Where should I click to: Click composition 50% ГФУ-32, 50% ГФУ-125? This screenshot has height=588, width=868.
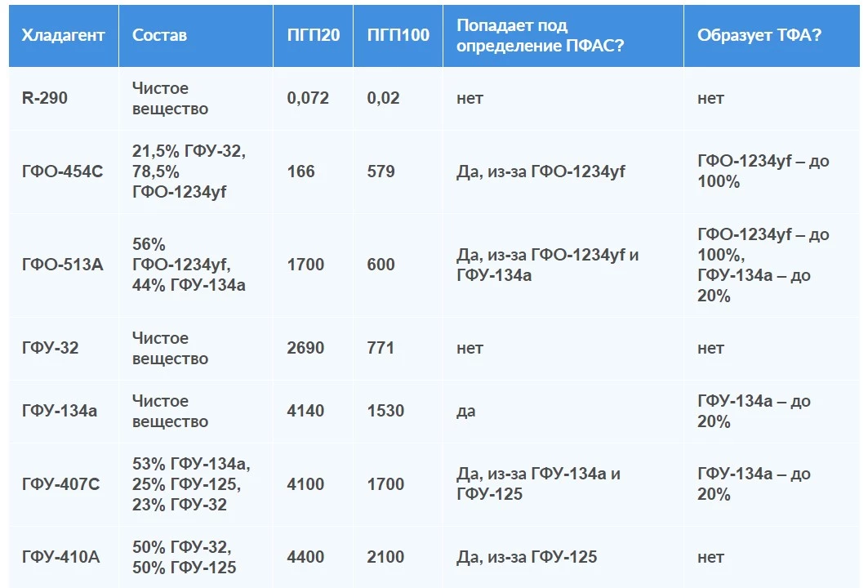pos(185,557)
